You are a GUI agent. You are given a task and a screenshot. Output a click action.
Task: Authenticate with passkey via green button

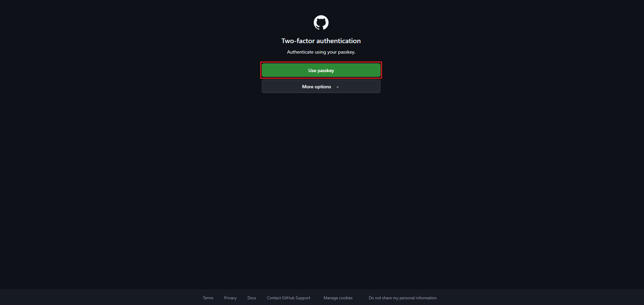tap(321, 70)
